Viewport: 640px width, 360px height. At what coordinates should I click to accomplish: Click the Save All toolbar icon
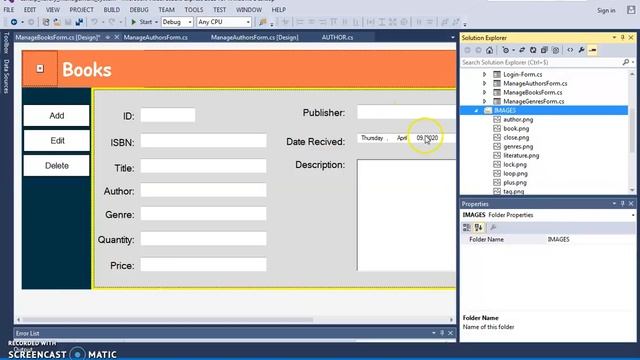click(79, 22)
